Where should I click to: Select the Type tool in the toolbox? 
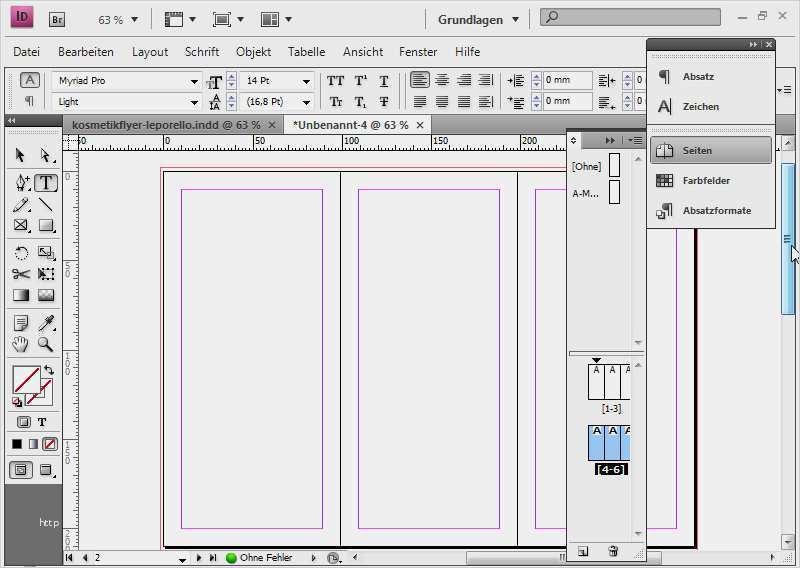(x=46, y=182)
